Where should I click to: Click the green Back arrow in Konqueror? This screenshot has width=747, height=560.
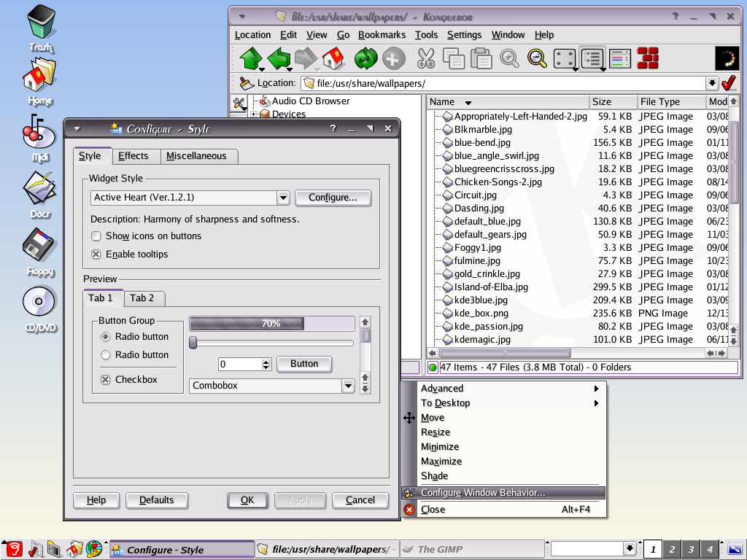pyautogui.click(x=278, y=58)
